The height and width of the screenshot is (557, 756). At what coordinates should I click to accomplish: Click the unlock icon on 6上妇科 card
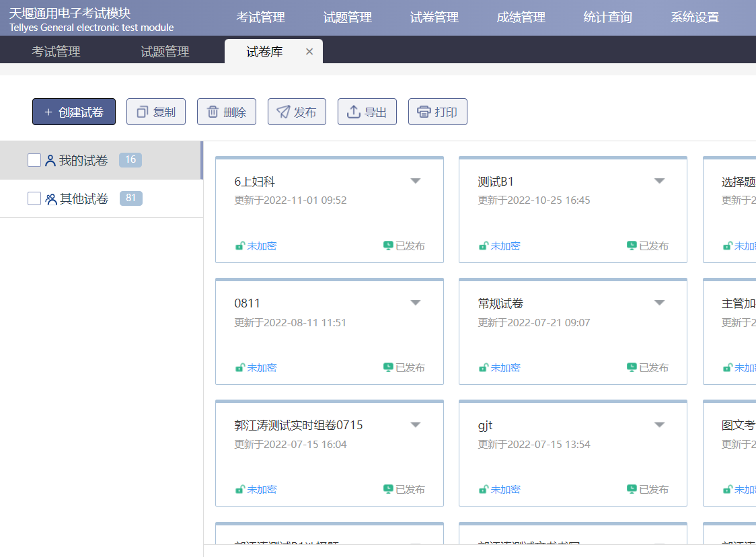(x=239, y=246)
